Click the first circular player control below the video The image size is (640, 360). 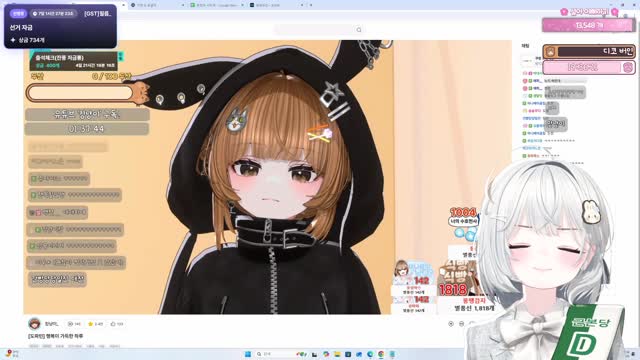pos(451,324)
